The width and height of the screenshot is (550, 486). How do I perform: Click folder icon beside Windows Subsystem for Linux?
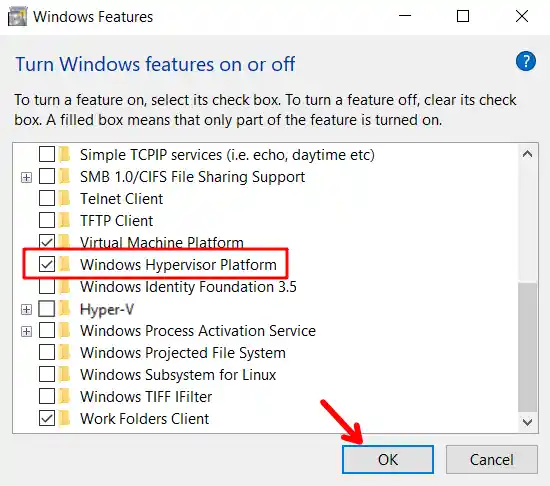click(x=65, y=374)
